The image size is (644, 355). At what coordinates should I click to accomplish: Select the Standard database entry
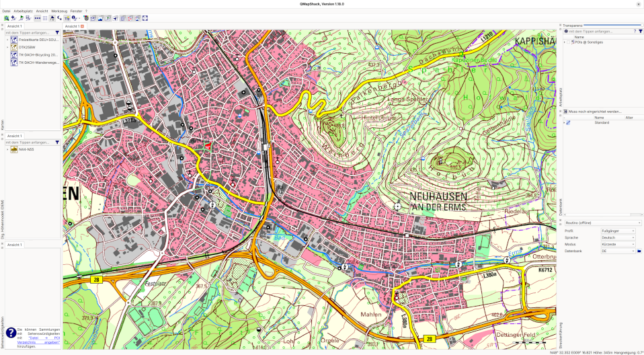point(602,122)
